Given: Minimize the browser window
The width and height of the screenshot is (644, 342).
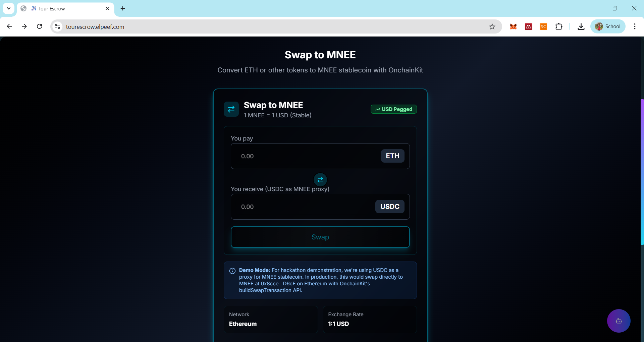Looking at the screenshot, I should click(x=596, y=8).
